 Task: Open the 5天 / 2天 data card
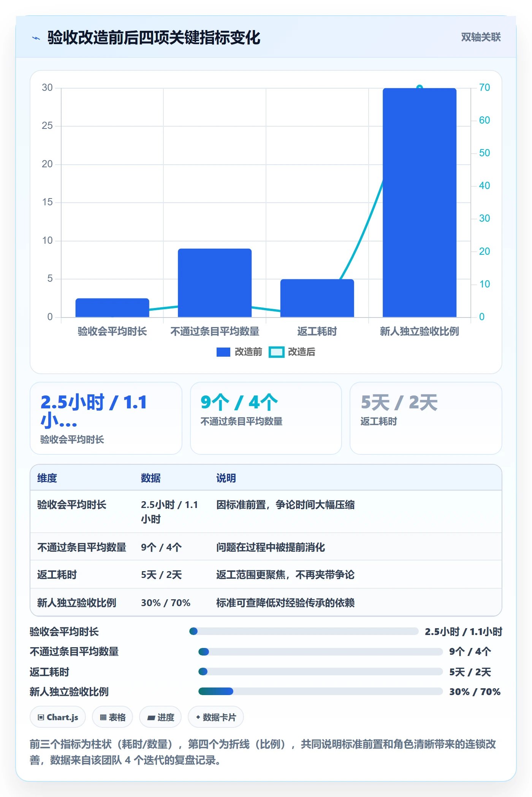pos(426,418)
